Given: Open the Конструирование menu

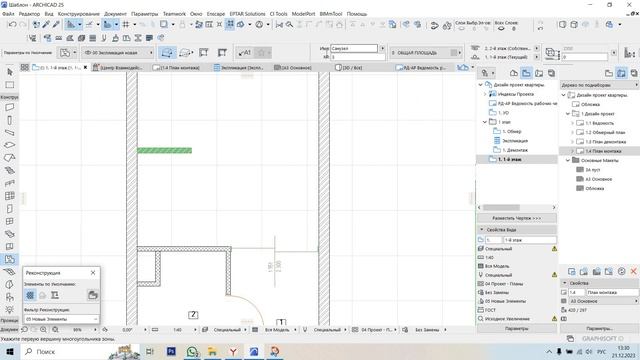Looking at the screenshot, I should click(x=78, y=13).
